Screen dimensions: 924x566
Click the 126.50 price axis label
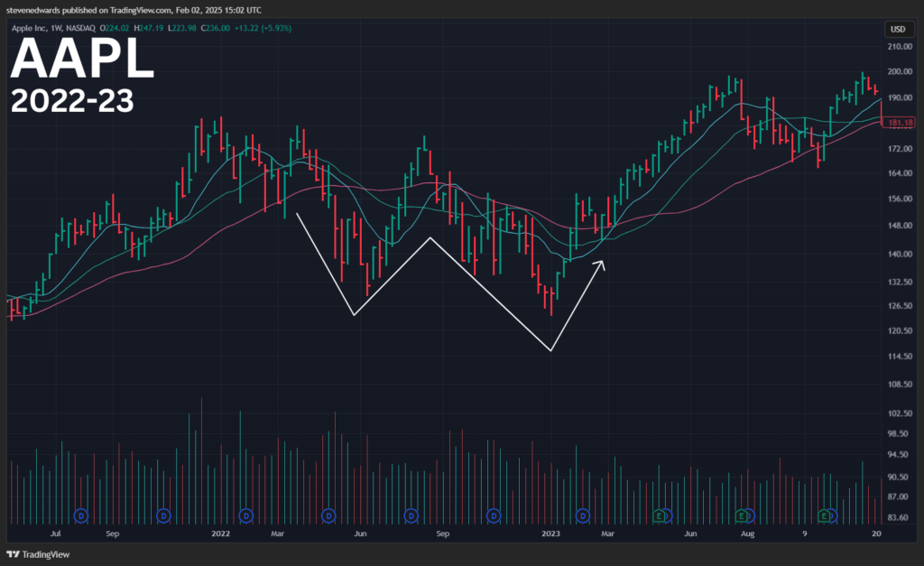tap(900, 305)
